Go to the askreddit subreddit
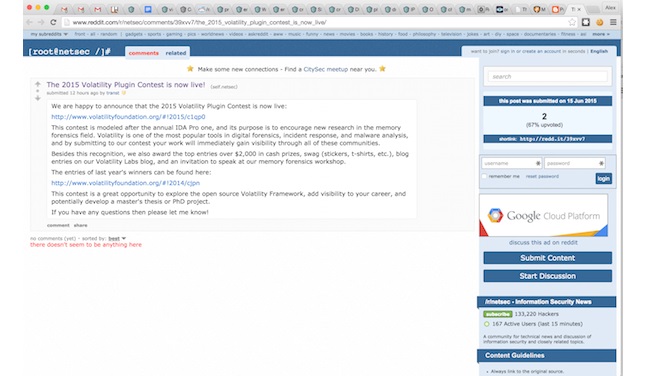Screen dimensions: 650x376 [x=258, y=34]
